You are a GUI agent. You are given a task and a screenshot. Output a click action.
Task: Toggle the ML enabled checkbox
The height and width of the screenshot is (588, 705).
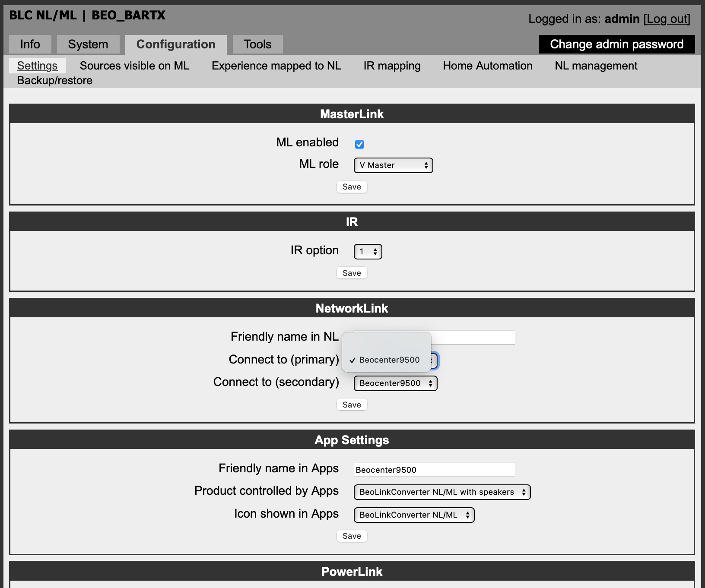359,144
